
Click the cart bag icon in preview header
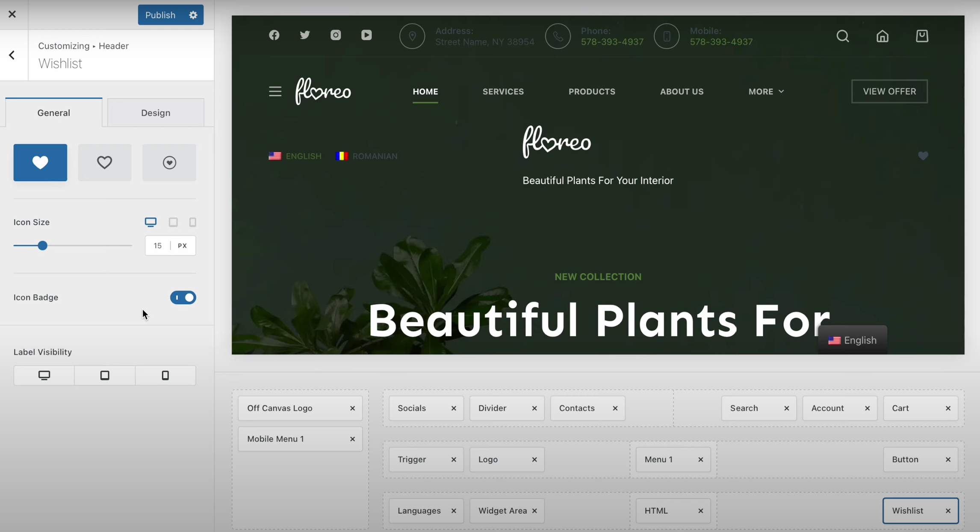point(922,36)
